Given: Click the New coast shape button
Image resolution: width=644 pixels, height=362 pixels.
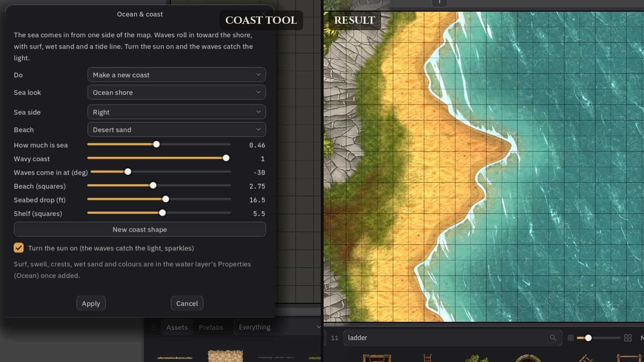Looking at the screenshot, I should point(140,229).
